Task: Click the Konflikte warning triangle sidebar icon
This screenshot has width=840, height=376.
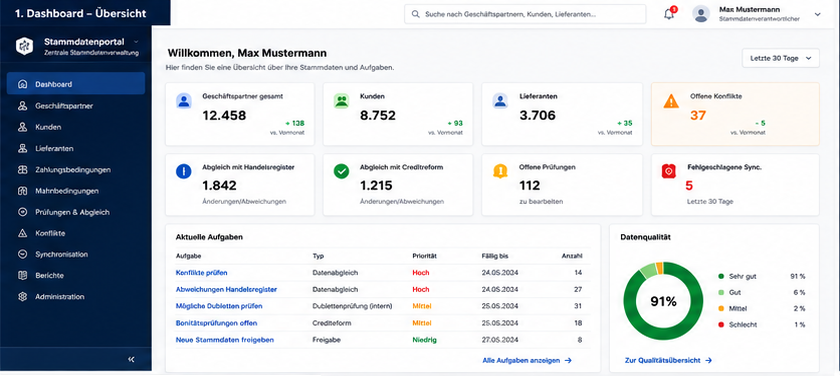Action: [x=22, y=233]
